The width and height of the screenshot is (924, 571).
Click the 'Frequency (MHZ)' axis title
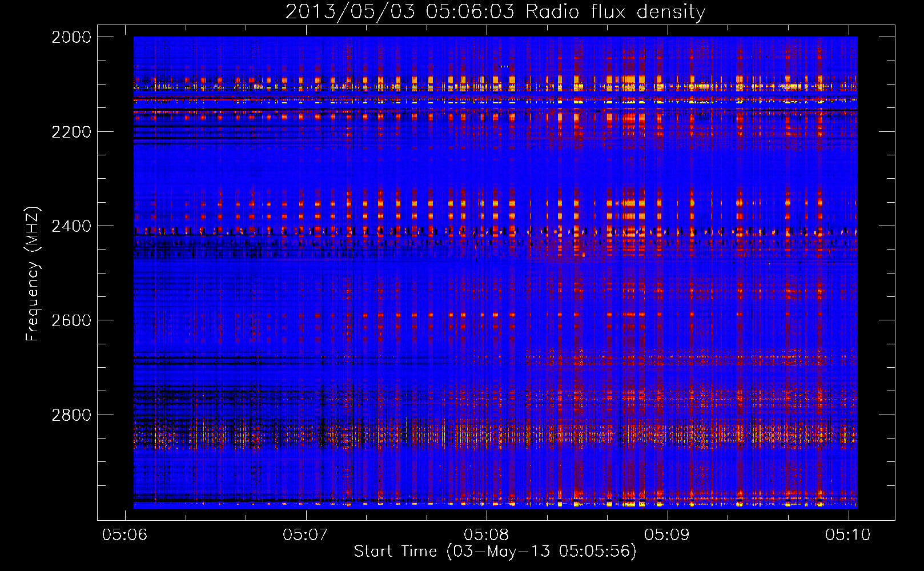point(33,274)
